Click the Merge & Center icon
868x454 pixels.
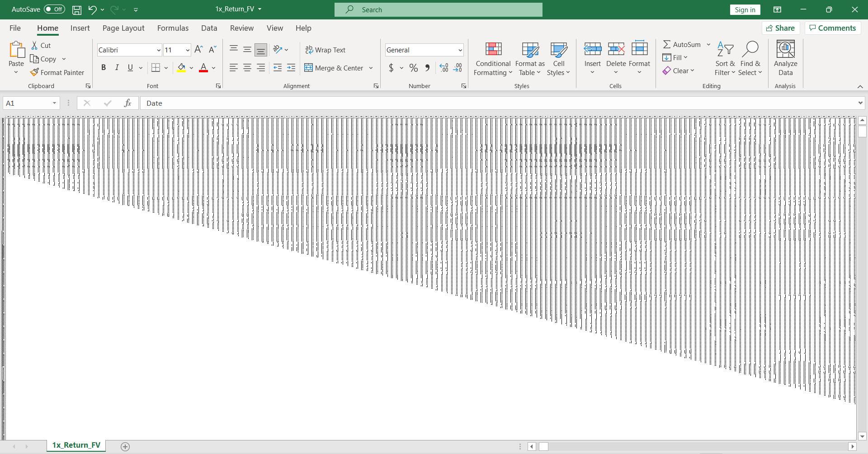tap(309, 68)
